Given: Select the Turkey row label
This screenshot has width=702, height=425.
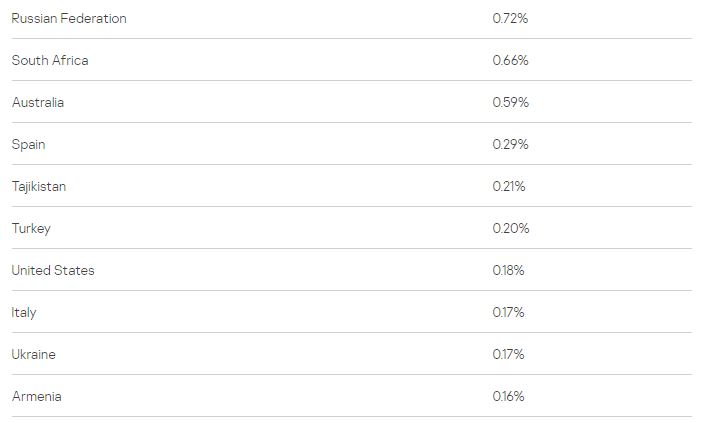Looking at the screenshot, I should click(31, 229).
